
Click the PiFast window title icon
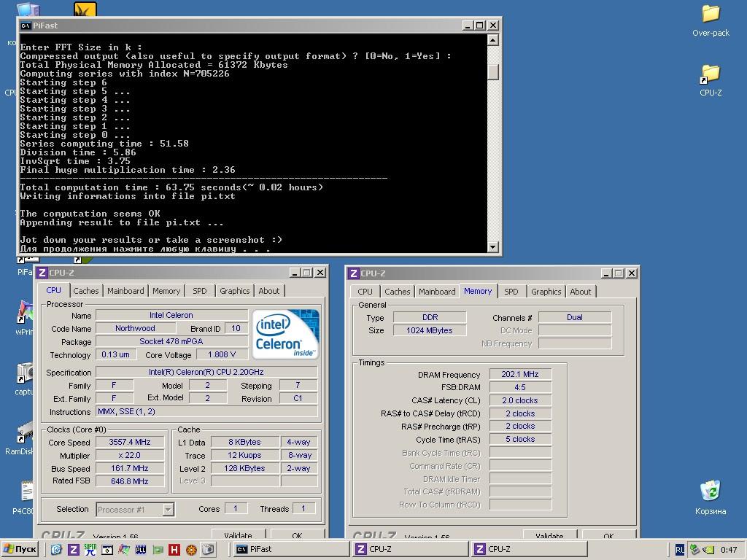click(26, 26)
